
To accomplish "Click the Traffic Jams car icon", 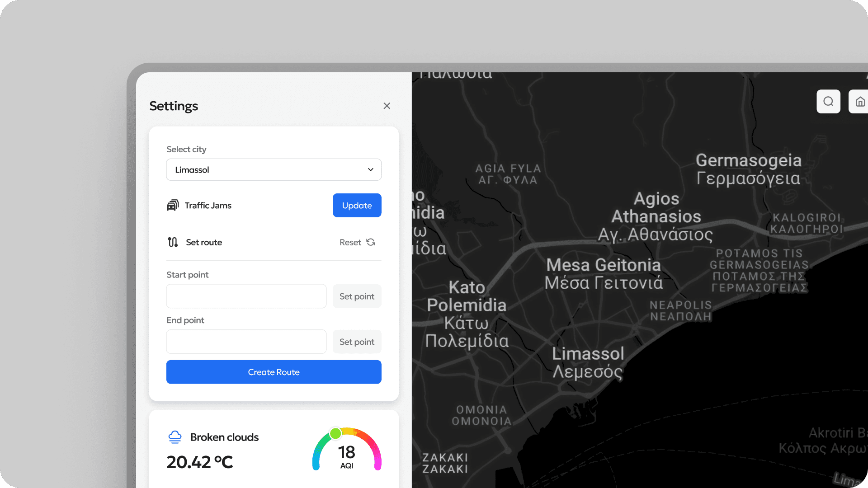I will click(x=173, y=206).
